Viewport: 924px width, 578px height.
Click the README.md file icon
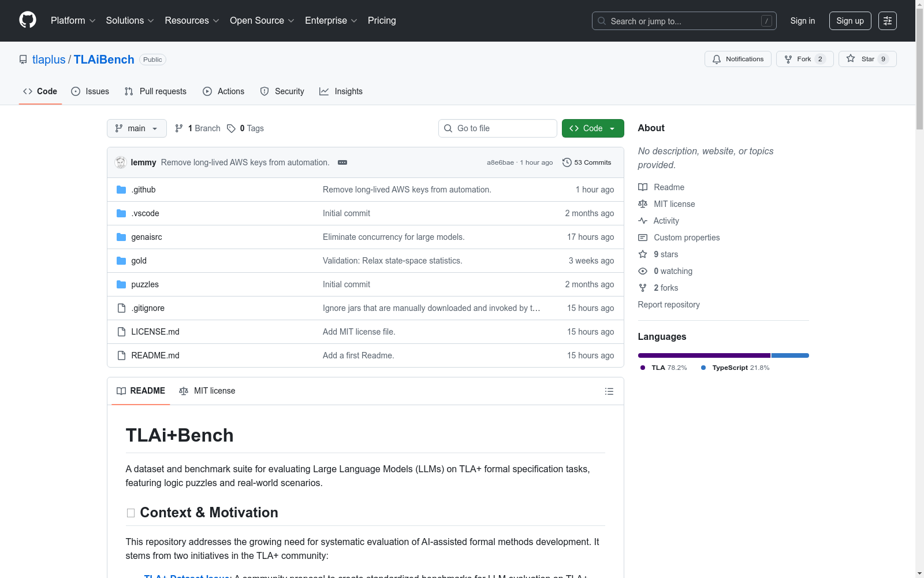pos(121,355)
